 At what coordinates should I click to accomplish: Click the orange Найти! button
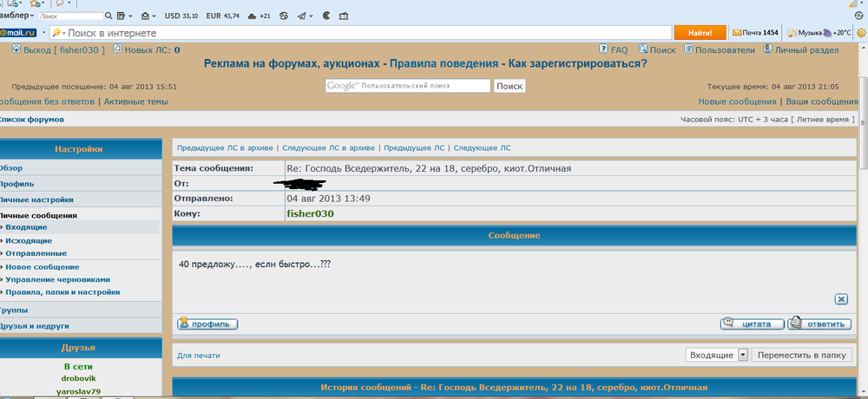tap(700, 33)
